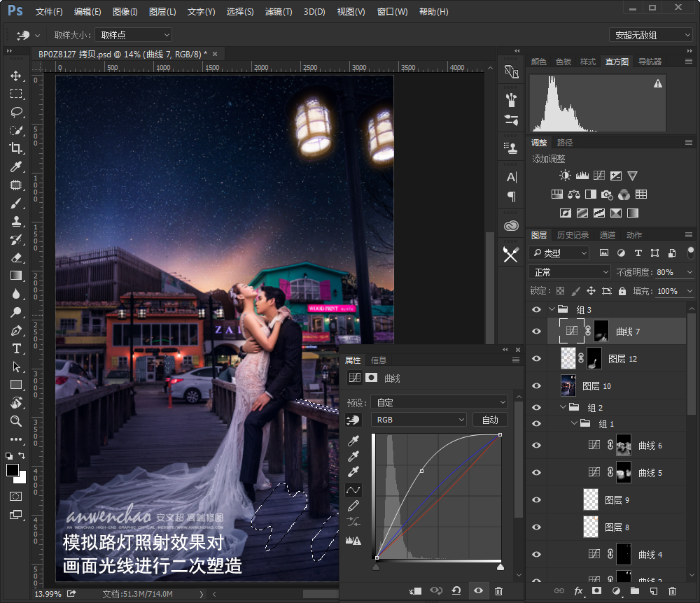The width and height of the screenshot is (700, 603).
Task: Open the layer blend mode 正常 dropdown
Action: pos(569,272)
